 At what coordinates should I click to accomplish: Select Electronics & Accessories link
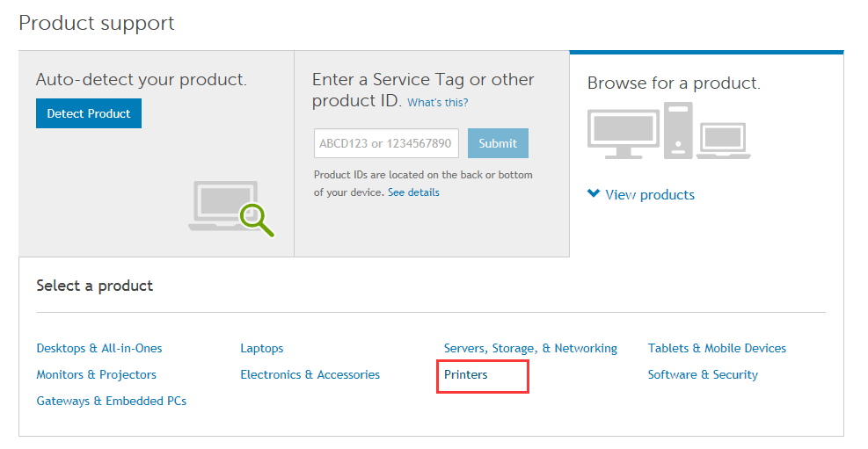pyautogui.click(x=310, y=374)
